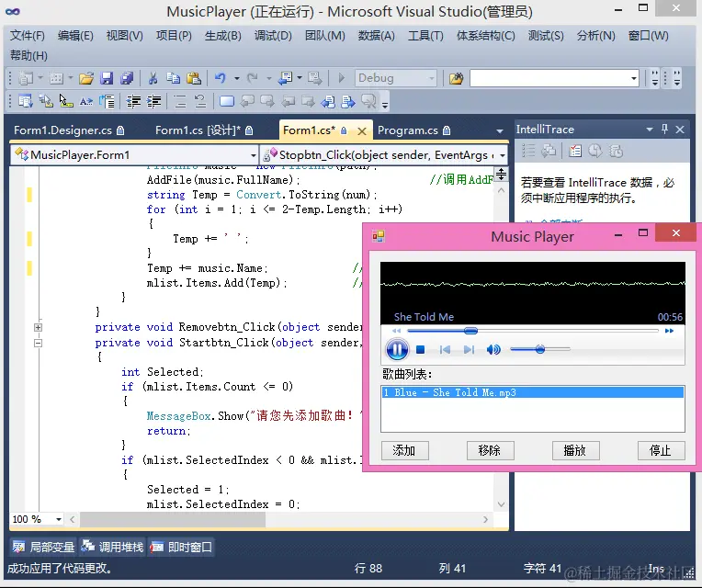Switch to the Form1.Designer.cs tab

[x=70, y=130]
